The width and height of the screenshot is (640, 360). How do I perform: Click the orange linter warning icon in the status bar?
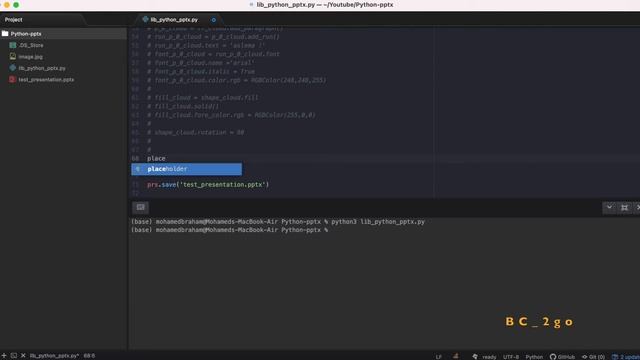click(x=456, y=356)
